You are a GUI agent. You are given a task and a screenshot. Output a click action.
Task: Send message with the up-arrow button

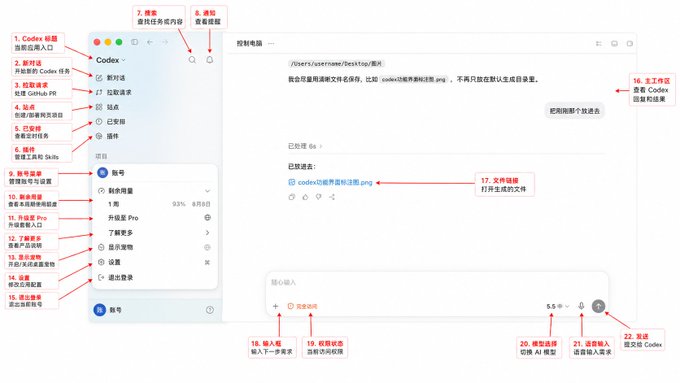tap(598, 306)
